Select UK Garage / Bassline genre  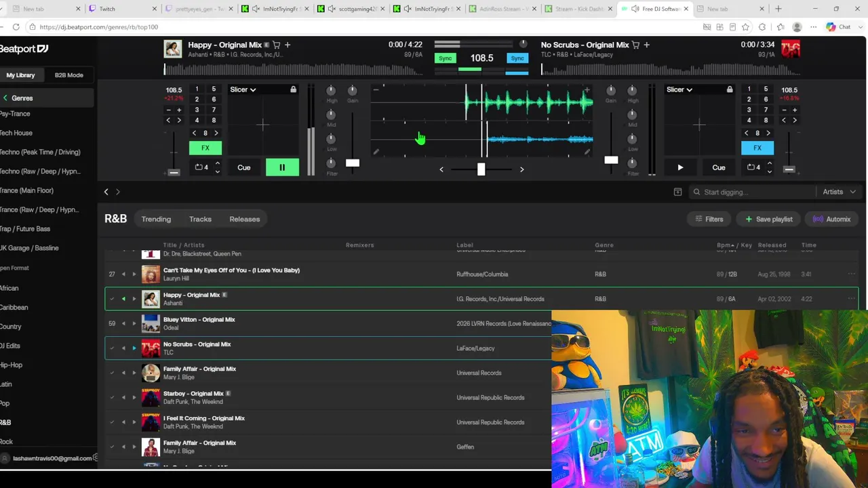click(x=29, y=248)
